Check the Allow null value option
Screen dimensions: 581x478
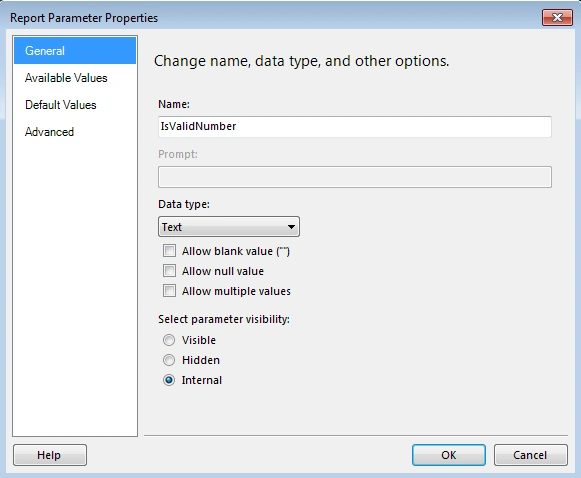click(x=169, y=271)
